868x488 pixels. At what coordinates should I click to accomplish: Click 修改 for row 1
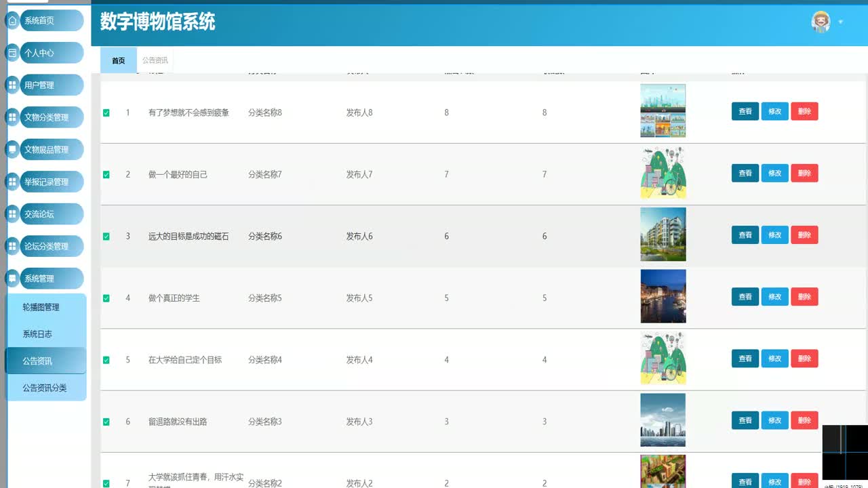pyautogui.click(x=775, y=111)
